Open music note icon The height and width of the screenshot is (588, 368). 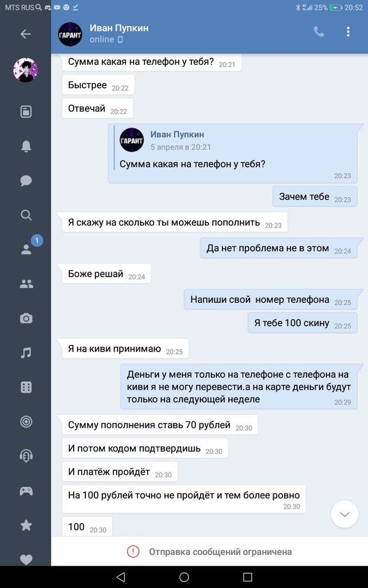(x=26, y=353)
